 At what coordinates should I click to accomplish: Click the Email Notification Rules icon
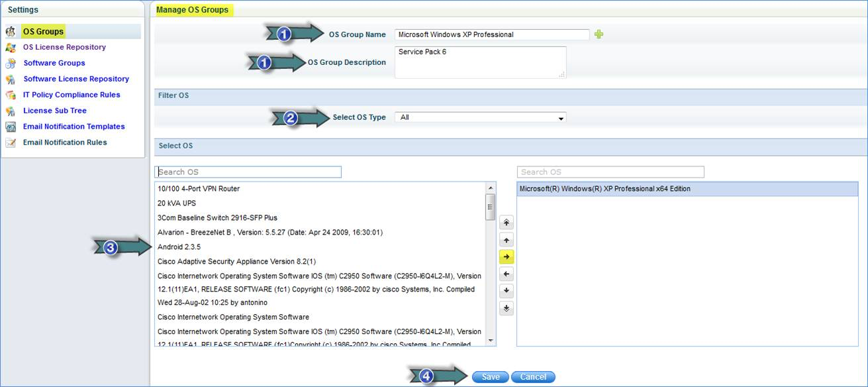click(11, 142)
